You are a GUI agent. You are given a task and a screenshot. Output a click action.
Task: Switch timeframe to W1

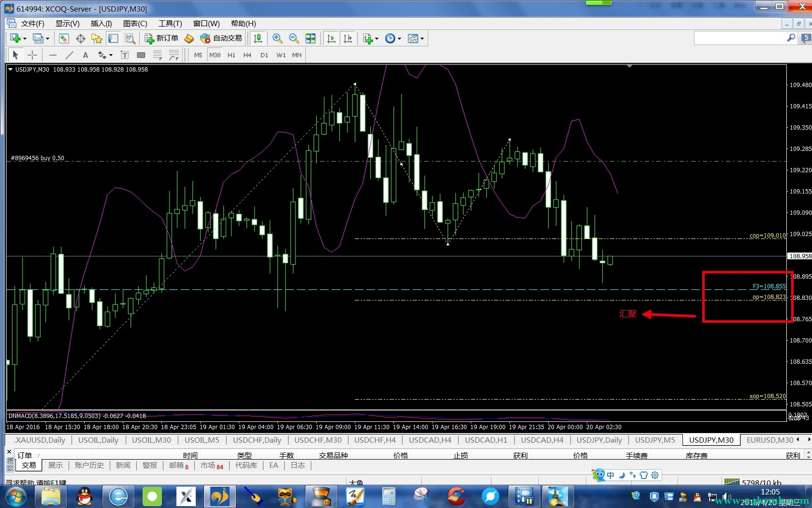(281, 55)
